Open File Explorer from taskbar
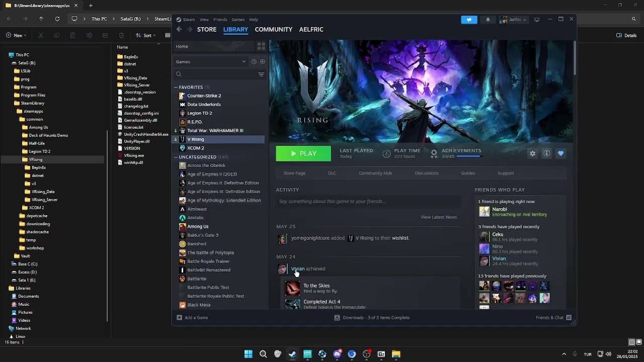This screenshot has height=362, width=644. 396,354
